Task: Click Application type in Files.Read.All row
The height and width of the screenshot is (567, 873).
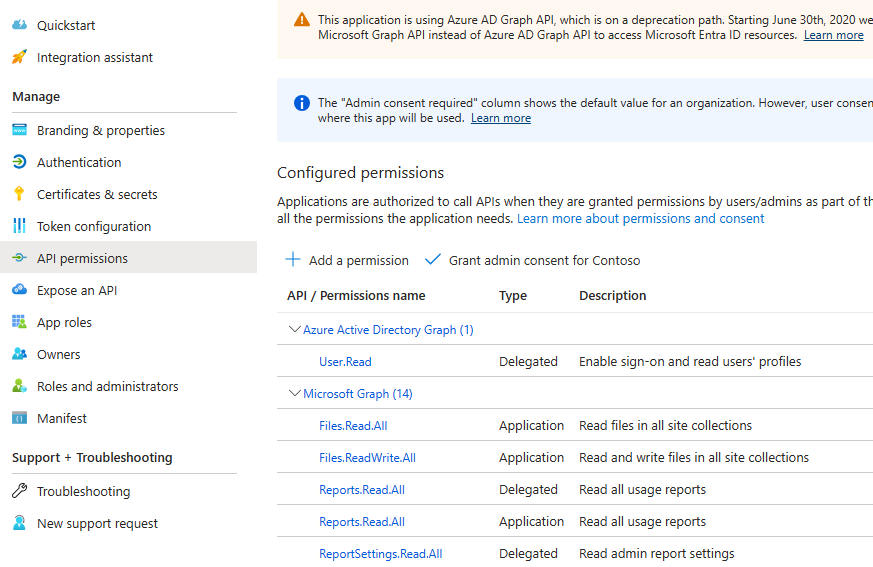Action: coord(531,426)
